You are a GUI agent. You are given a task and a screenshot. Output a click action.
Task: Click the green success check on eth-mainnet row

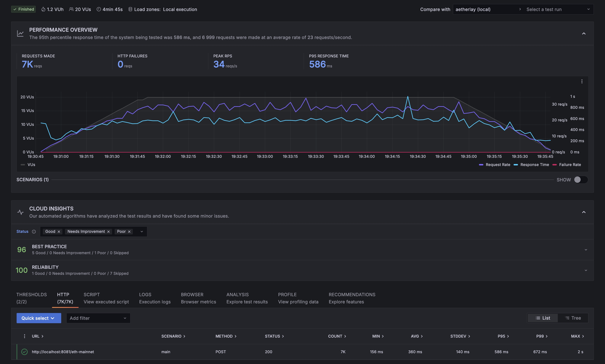click(24, 352)
